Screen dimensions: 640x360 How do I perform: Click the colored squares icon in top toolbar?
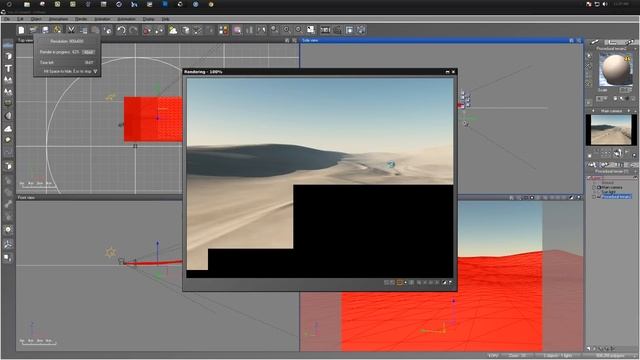coord(224,30)
